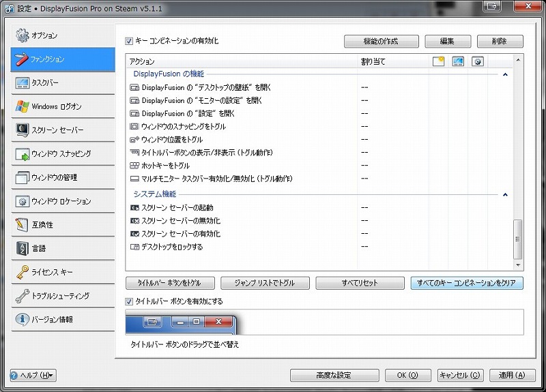This screenshot has width=546, height=392.
Task: Click the minimize button in the title bar preview
Action: pos(180,322)
